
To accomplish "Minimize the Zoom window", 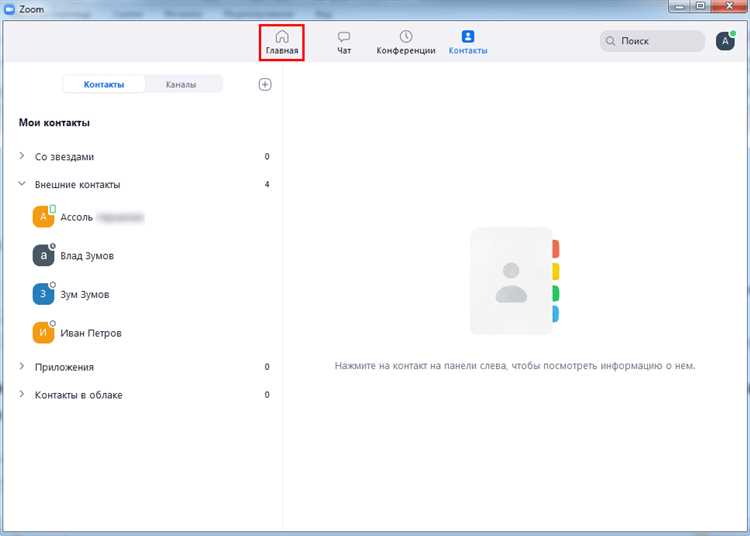I will tap(680, 6).
